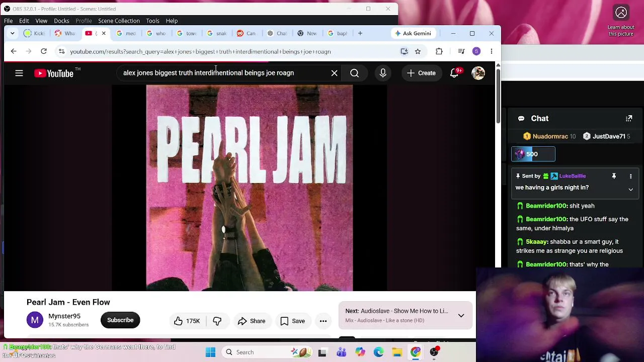Open the YouTube account avatar menu
Image resolution: width=644 pixels, height=362 pixels.
[478, 73]
